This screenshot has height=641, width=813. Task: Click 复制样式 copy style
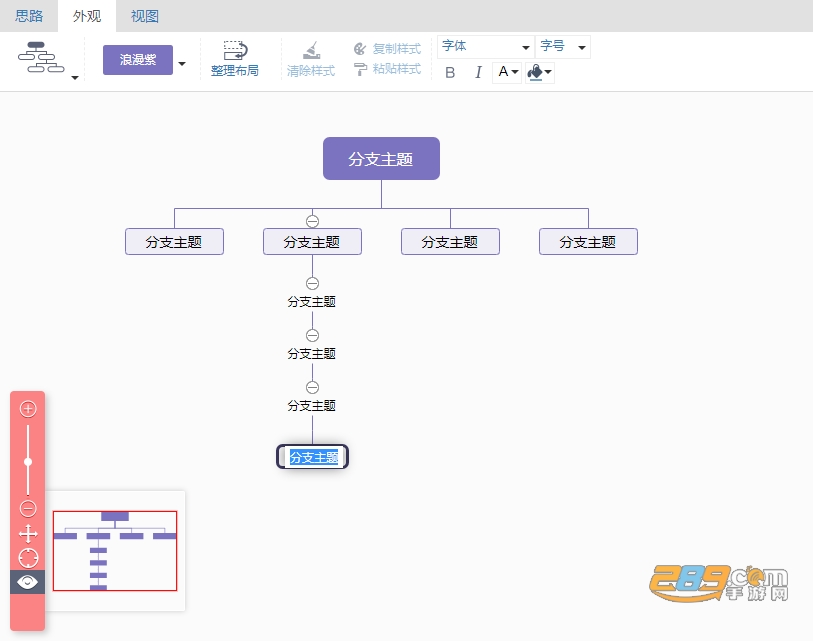pyautogui.click(x=387, y=49)
